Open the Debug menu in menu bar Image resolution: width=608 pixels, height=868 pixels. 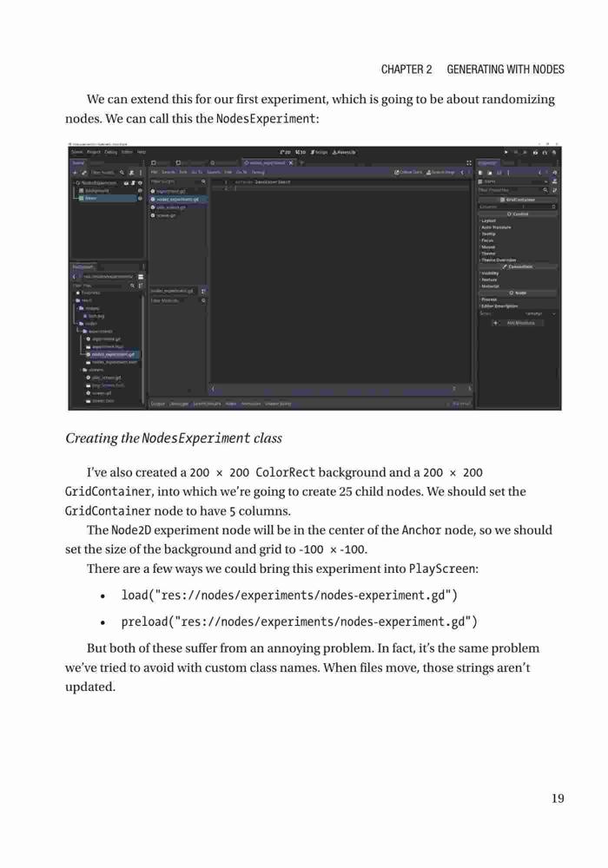coord(111,152)
